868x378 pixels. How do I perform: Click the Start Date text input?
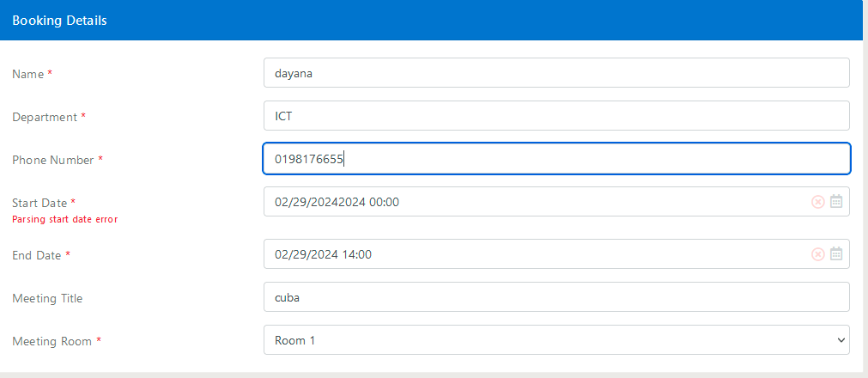tap(532, 202)
